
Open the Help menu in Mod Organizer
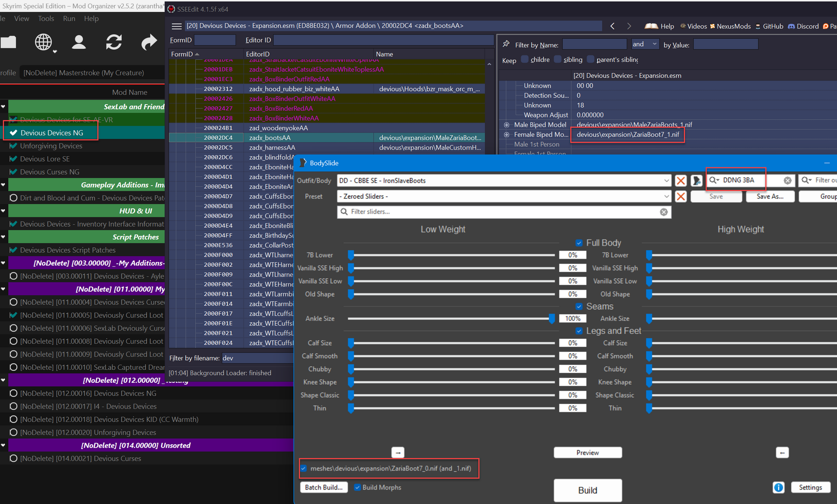91,18
